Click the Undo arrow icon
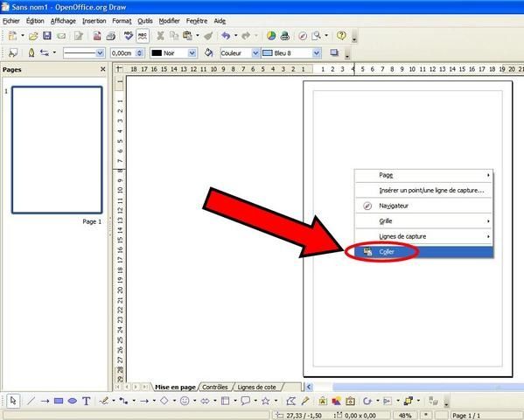 click(x=226, y=36)
